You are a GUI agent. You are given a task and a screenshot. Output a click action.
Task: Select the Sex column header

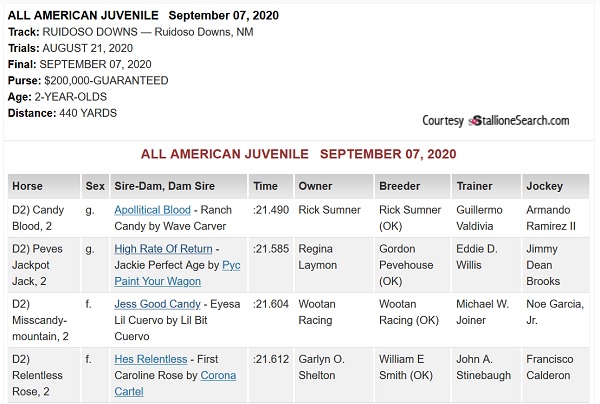pyautogui.click(x=95, y=186)
